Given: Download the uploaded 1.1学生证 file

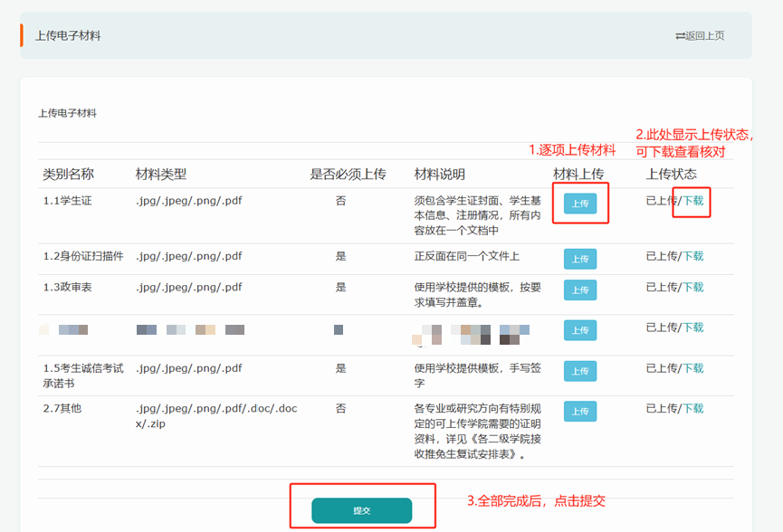Looking at the screenshot, I should 692,201.
